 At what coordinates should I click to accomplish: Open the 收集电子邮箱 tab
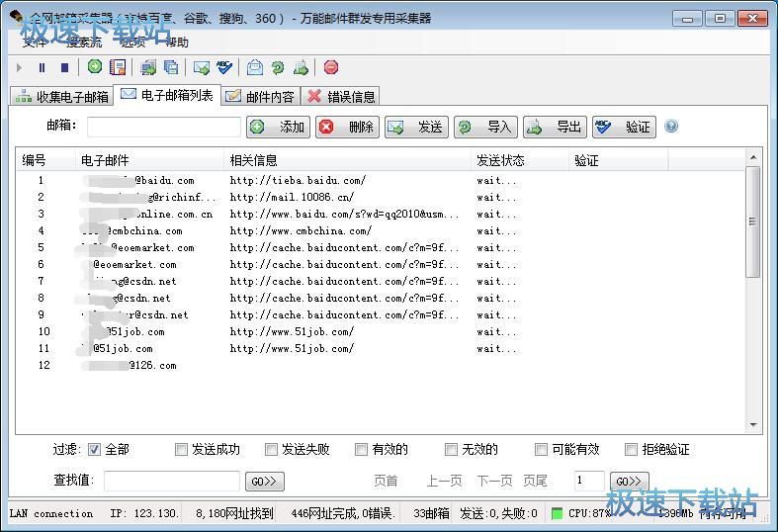coord(62,96)
